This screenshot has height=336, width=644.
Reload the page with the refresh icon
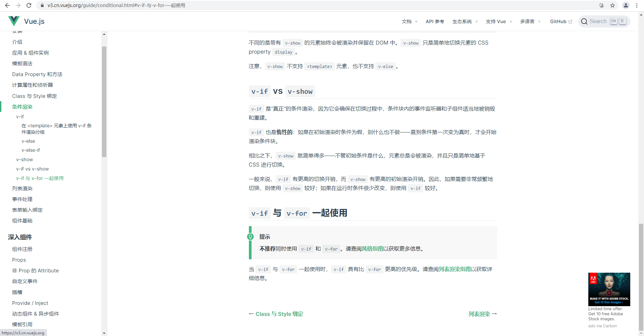pyautogui.click(x=29, y=5)
